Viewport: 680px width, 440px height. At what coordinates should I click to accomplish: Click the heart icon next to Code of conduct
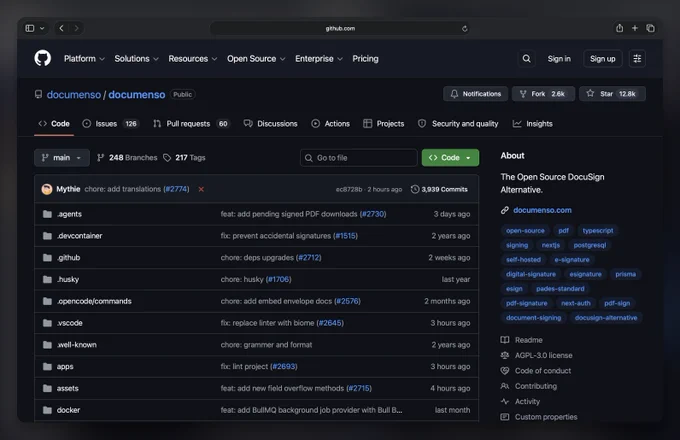click(x=505, y=371)
